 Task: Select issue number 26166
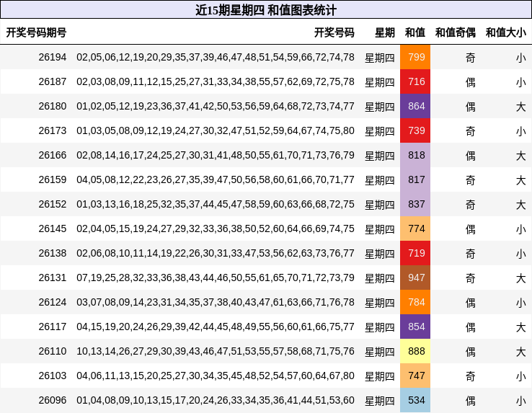pos(52,155)
